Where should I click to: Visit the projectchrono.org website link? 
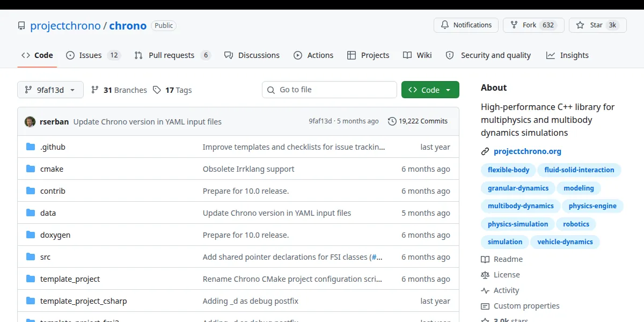(528, 151)
